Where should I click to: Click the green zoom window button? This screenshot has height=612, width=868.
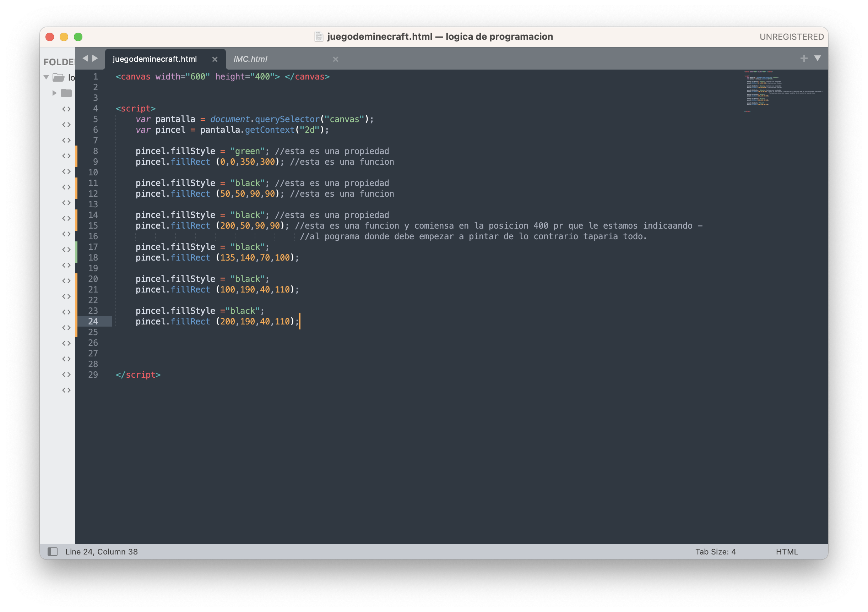tap(78, 37)
